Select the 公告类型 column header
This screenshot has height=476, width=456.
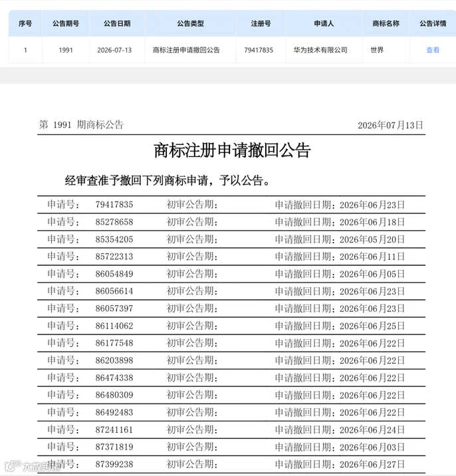[191, 23]
